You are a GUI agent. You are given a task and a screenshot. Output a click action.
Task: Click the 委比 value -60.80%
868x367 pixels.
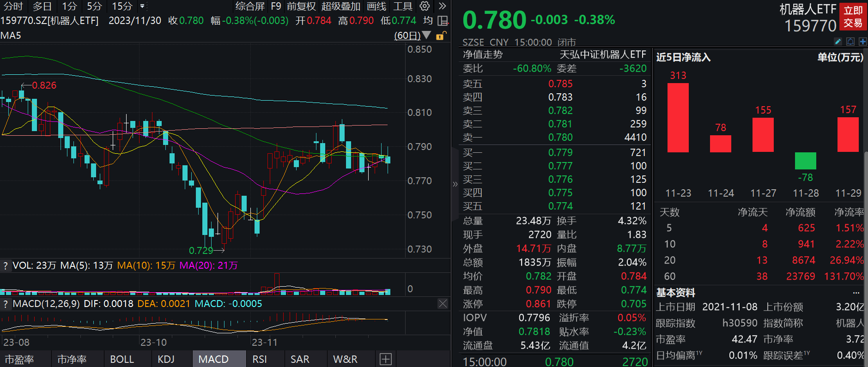pos(532,68)
